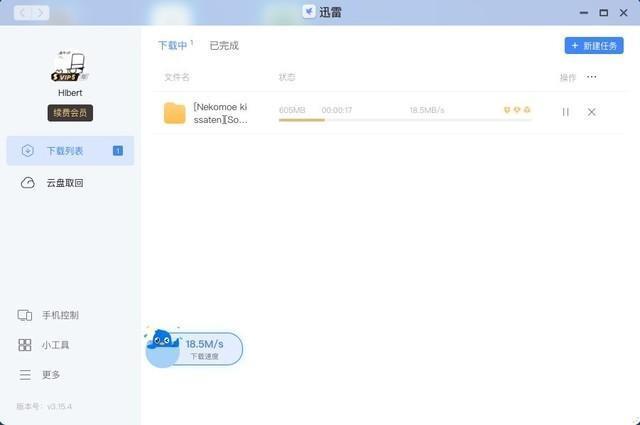Screen dimensions: 640x425
Task: Click the VIP5 badge under avatar
Action: [64, 77]
